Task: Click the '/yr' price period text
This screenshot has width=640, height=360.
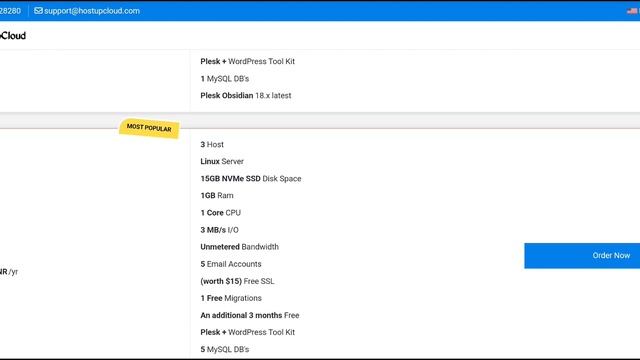Action: [x=13, y=272]
